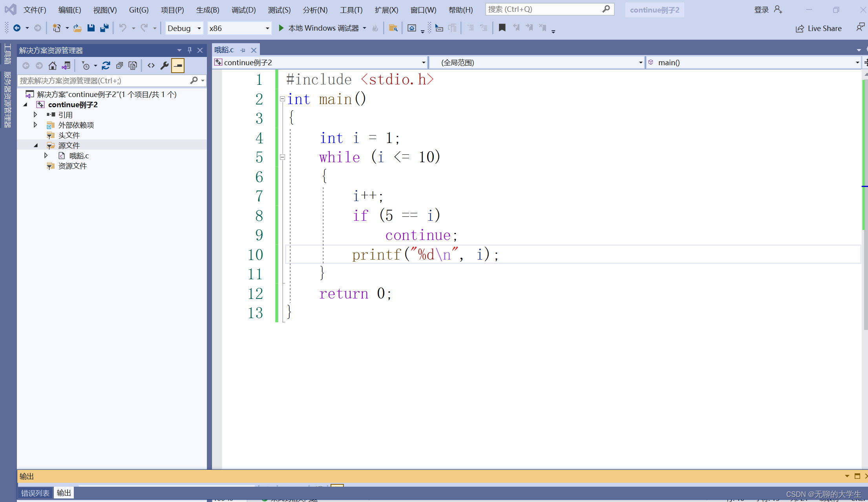Click the new project icon

(57, 28)
